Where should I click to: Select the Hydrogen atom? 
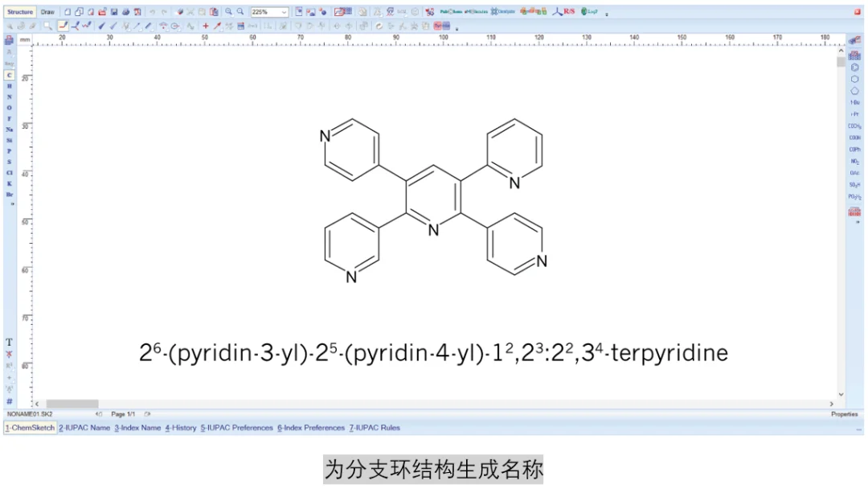point(10,86)
